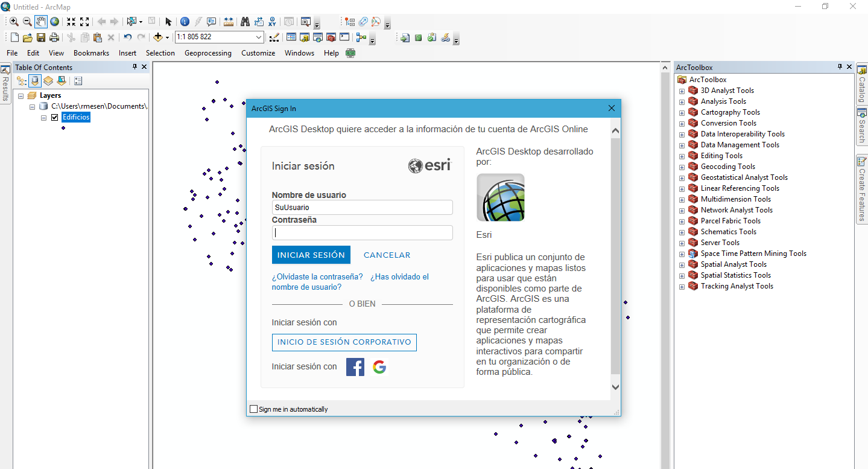Switch to List By Visibility

pyautogui.click(x=48, y=81)
